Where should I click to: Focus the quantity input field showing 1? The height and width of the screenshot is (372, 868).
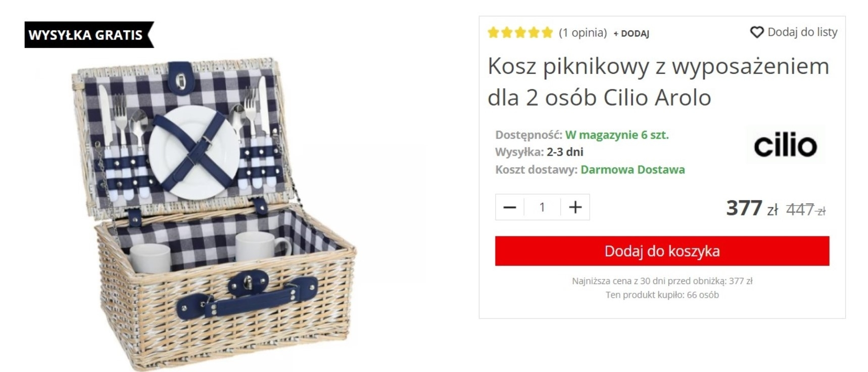[542, 207]
